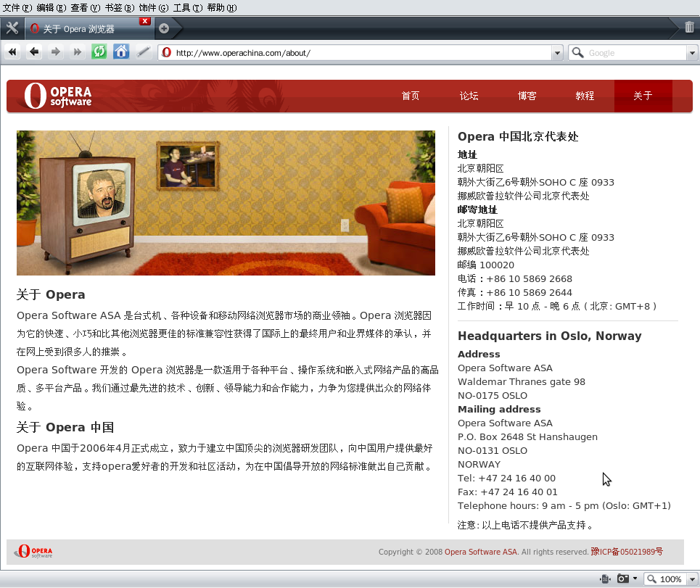Viewport: 700px width, 588px height.
Task: Expand the search engine dropdown
Action: click(692, 53)
